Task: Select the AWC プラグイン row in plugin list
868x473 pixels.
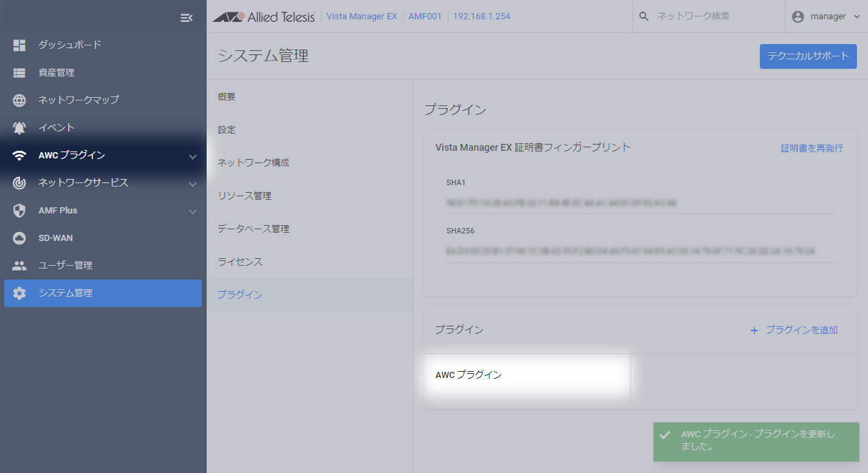Action: pos(528,375)
